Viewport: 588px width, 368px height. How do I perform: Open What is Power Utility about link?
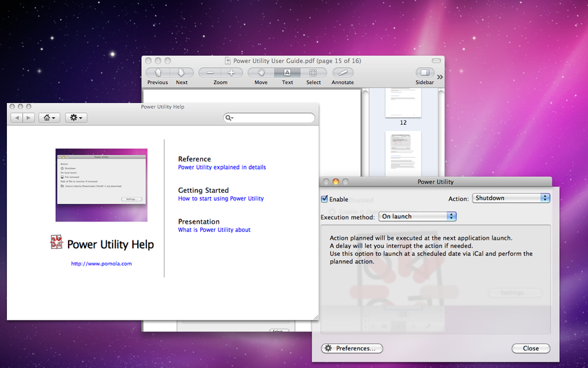pyautogui.click(x=214, y=229)
